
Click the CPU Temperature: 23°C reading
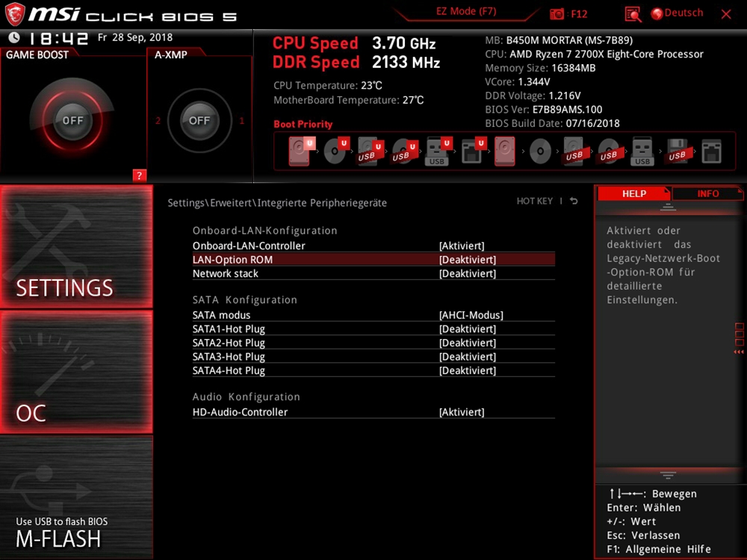[328, 86]
